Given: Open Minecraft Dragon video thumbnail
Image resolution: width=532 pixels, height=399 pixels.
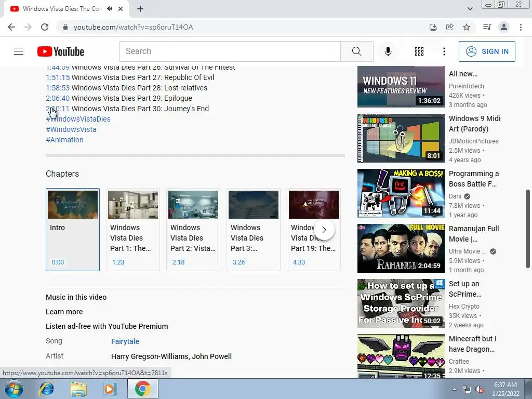Looking at the screenshot, I should click(401, 356).
